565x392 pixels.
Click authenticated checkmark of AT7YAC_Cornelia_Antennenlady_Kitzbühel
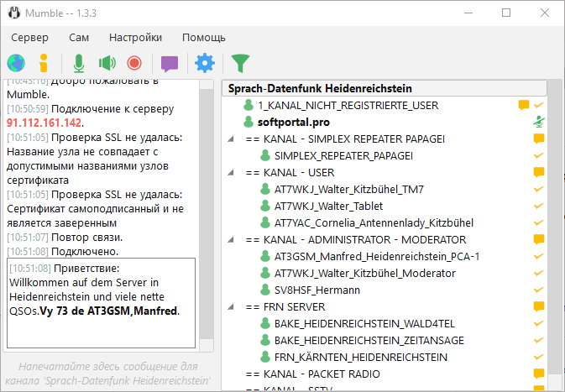pyautogui.click(x=539, y=223)
